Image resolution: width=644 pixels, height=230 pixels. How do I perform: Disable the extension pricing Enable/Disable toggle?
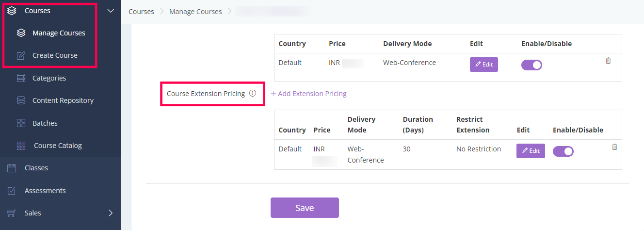[x=563, y=151]
